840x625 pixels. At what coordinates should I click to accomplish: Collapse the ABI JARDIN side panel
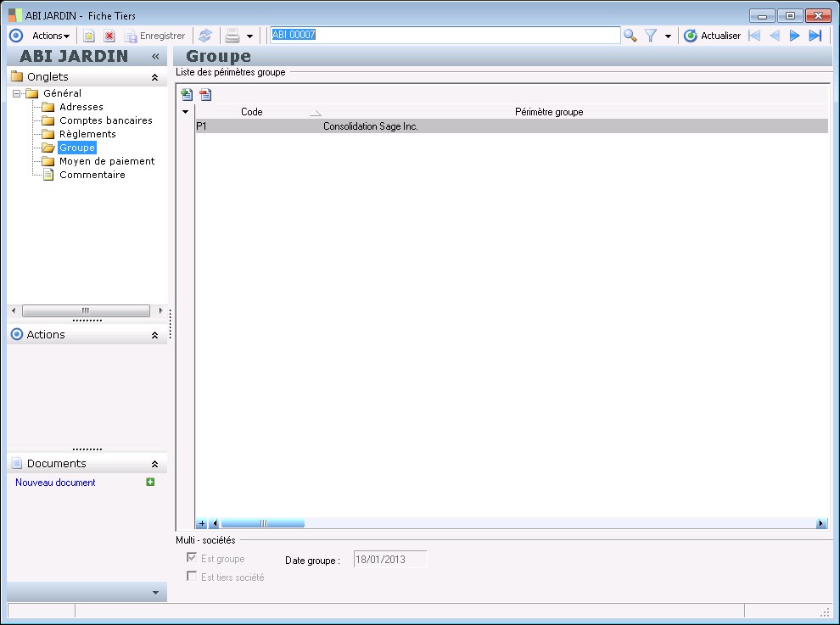click(x=155, y=56)
